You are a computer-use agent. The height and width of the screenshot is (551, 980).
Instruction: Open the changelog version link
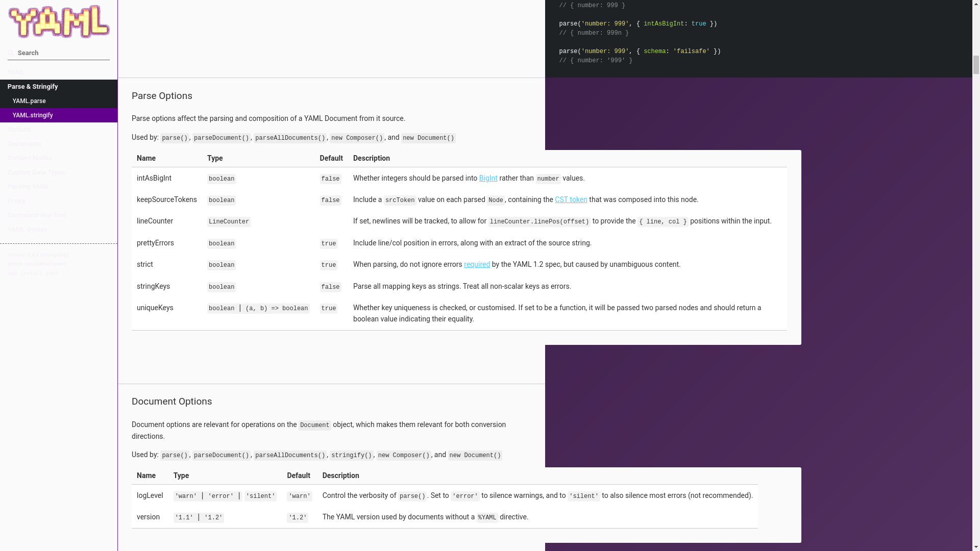[x=38, y=255]
